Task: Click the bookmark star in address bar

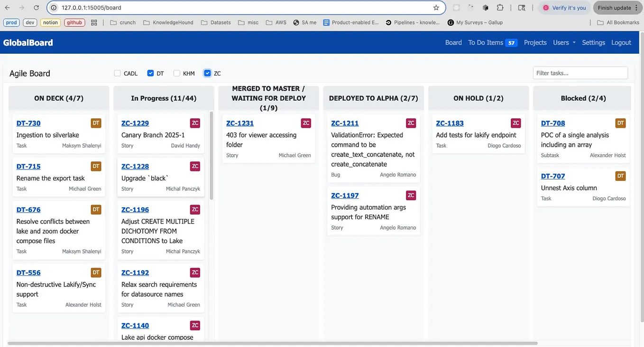Action: coord(436,8)
